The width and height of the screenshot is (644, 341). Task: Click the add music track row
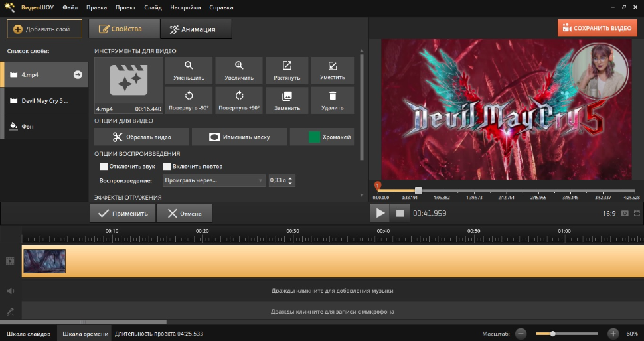point(333,291)
